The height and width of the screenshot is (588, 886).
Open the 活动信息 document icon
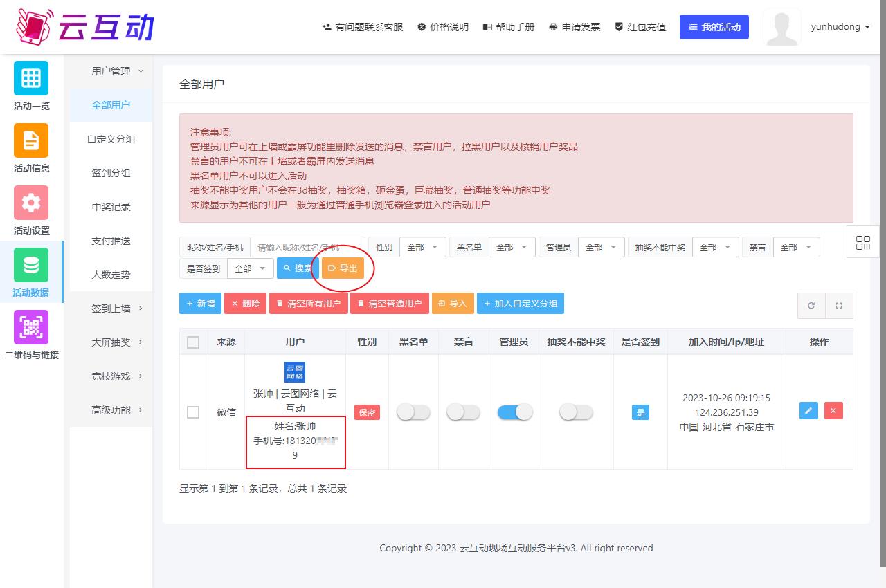click(x=31, y=140)
